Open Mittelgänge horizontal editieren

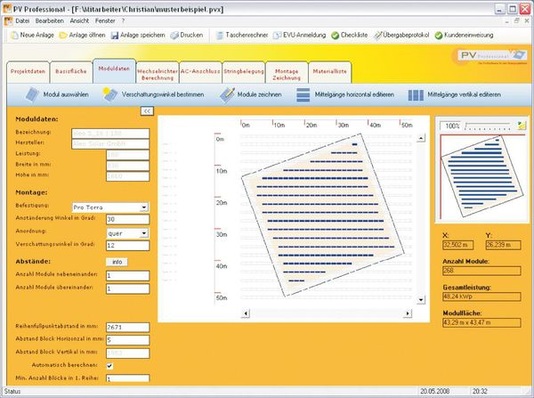[303, 95]
